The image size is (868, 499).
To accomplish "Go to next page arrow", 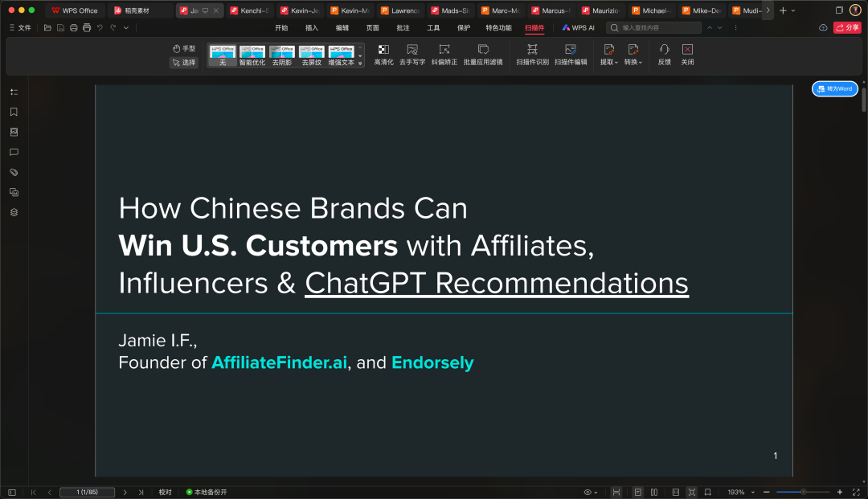I will pos(125,492).
